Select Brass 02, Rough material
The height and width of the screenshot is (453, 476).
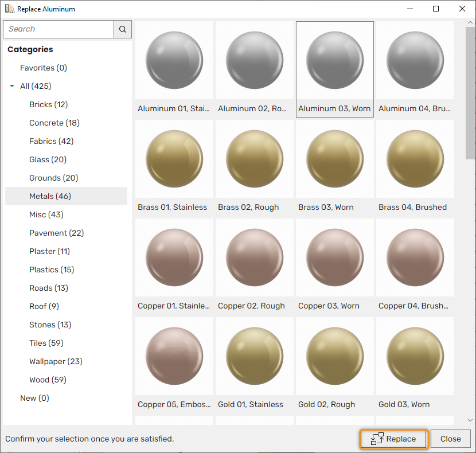[x=255, y=159]
